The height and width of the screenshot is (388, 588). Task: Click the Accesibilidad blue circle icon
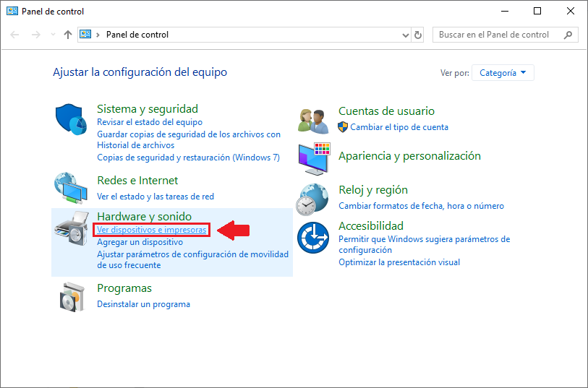pyautogui.click(x=313, y=238)
